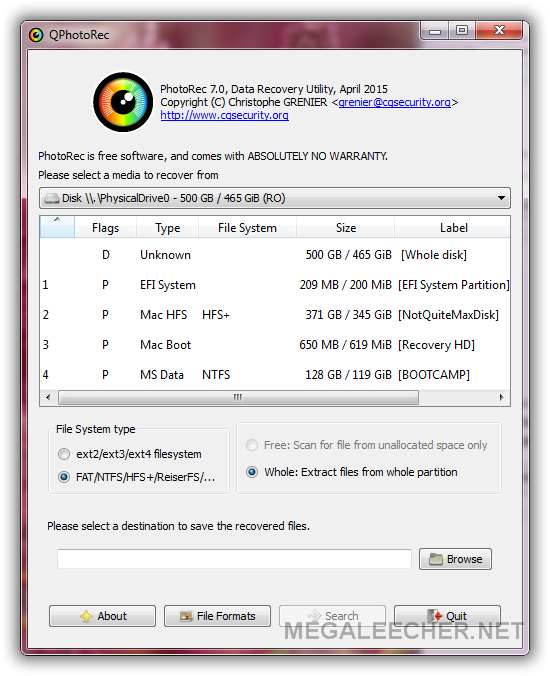550x676 pixels.
Task: Click the disk drive icon in media selector
Action: (52, 198)
